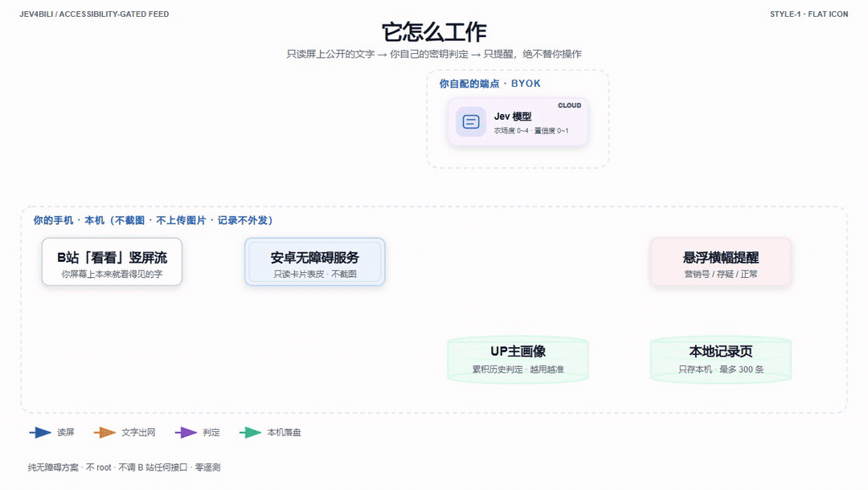Viewport: 868px width, 490px height.
Task: Click the 判定 legend label
Action: tap(211, 432)
